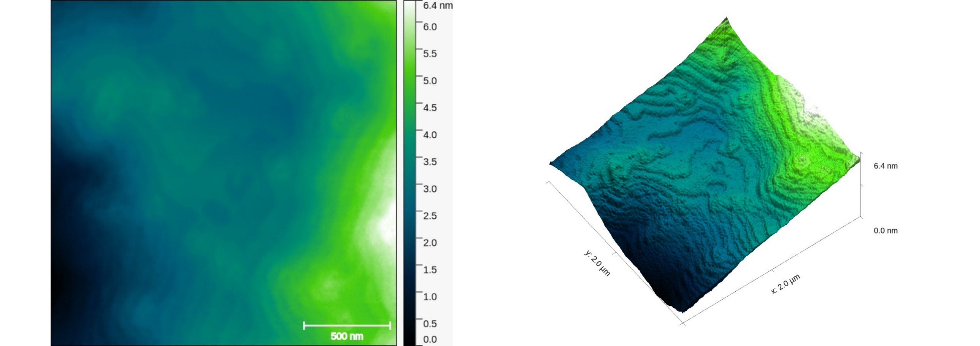
Task: Click the 2D AFM height map image
Action: pos(224,173)
